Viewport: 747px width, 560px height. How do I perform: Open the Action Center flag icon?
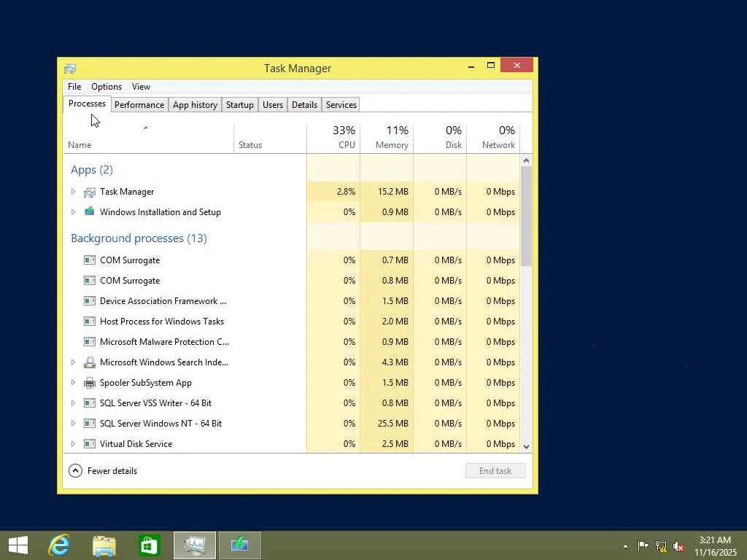643,545
